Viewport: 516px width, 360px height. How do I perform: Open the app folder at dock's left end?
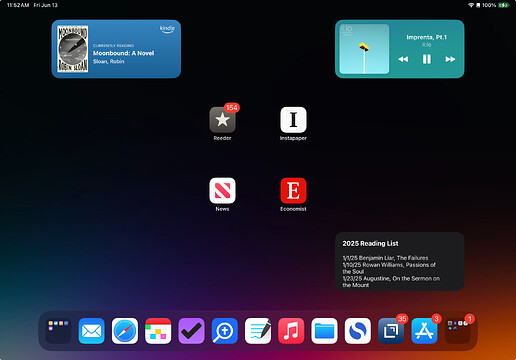pos(58,331)
